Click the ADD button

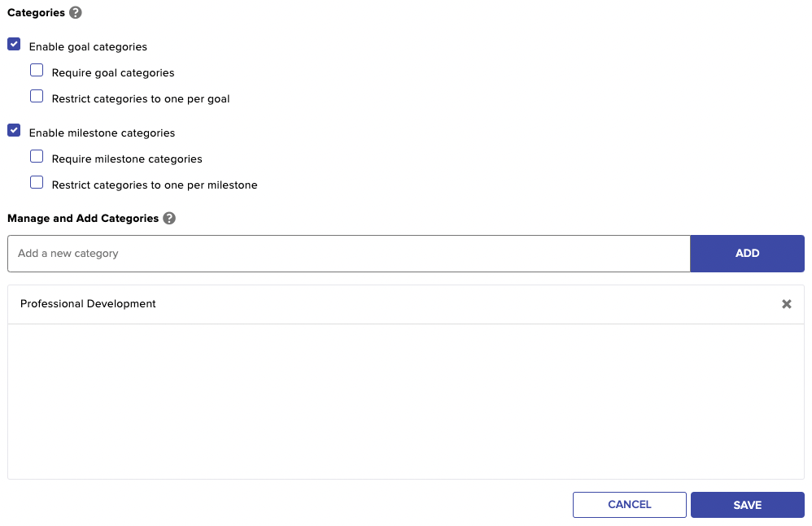point(747,254)
